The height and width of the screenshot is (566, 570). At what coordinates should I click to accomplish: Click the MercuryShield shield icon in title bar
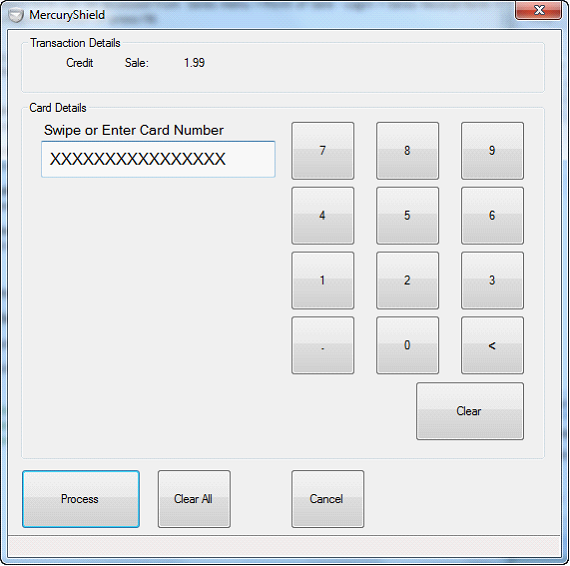16,15
